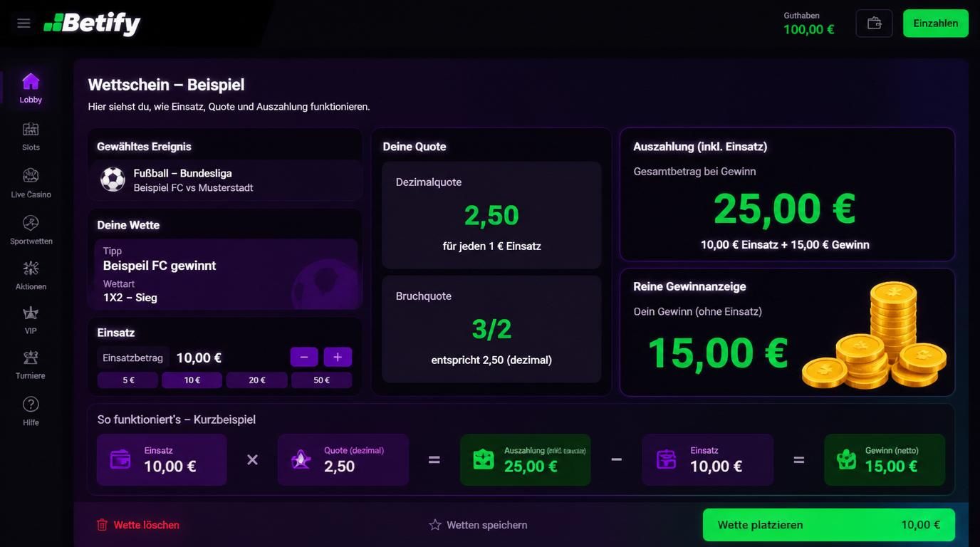The height and width of the screenshot is (547, 980).
Task: Click the Aktionen sidebar icon
Action: click(x=31, y=269)
